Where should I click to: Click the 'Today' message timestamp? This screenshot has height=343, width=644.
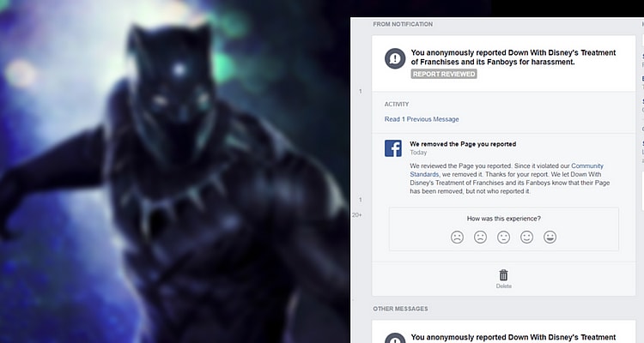[418, 153]
